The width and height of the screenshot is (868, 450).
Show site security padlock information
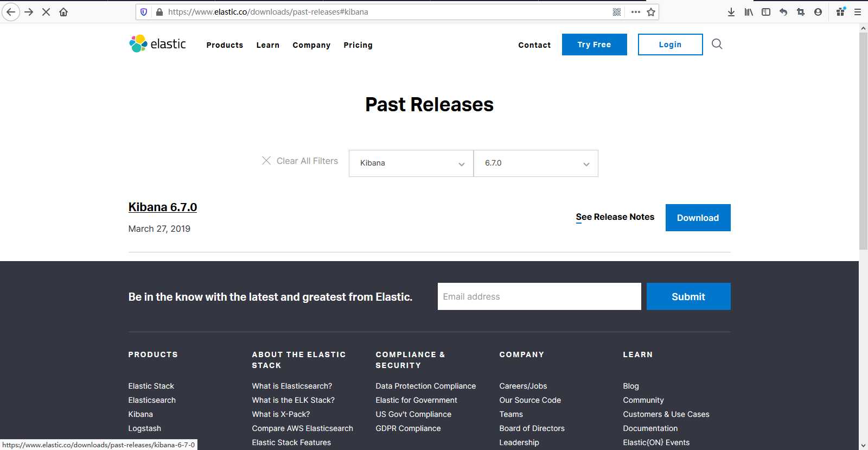(x=159, y=12)
